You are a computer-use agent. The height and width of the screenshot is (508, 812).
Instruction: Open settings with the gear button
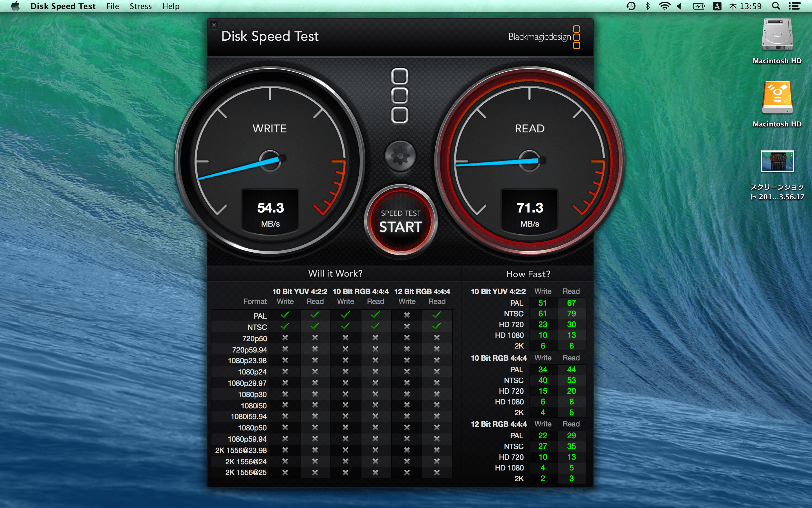[400, 156]
